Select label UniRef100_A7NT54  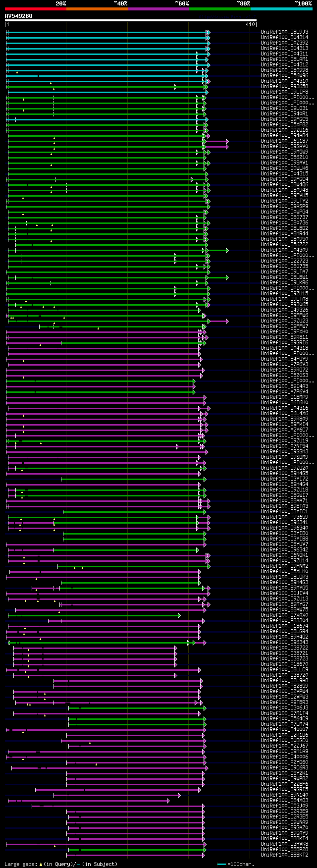point(284,446)
